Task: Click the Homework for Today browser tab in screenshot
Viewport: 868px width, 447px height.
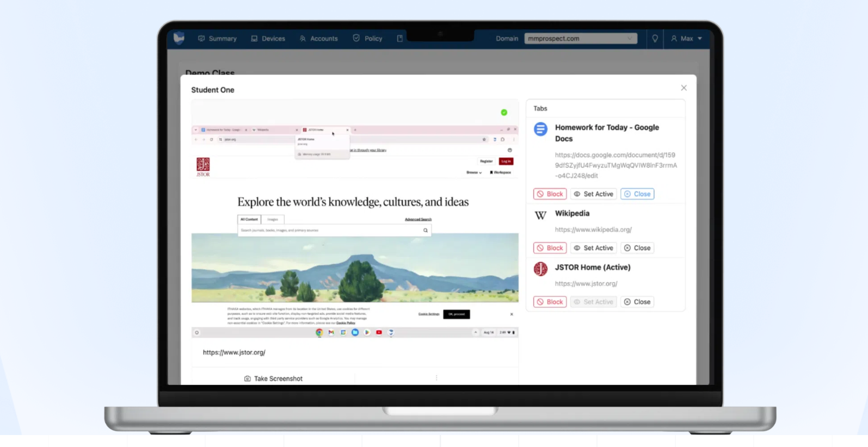Action: click(224, 130)
